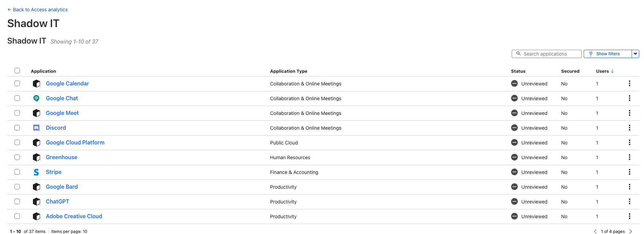Image resolution: width=644 pixels, height=234 pixels.
Task: Open the ChatGPT application link
Action: click(58, 202)
